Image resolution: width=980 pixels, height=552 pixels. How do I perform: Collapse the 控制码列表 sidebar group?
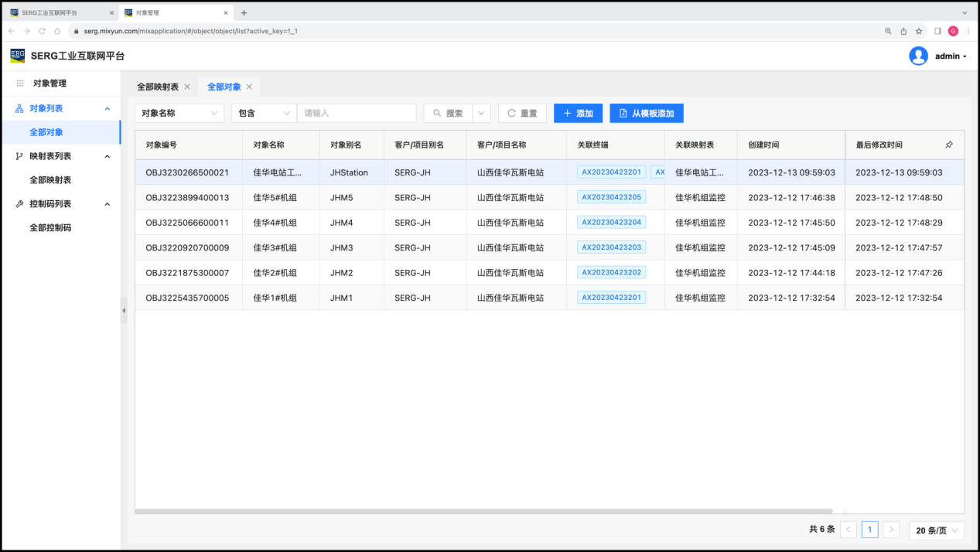pos(108,204)
